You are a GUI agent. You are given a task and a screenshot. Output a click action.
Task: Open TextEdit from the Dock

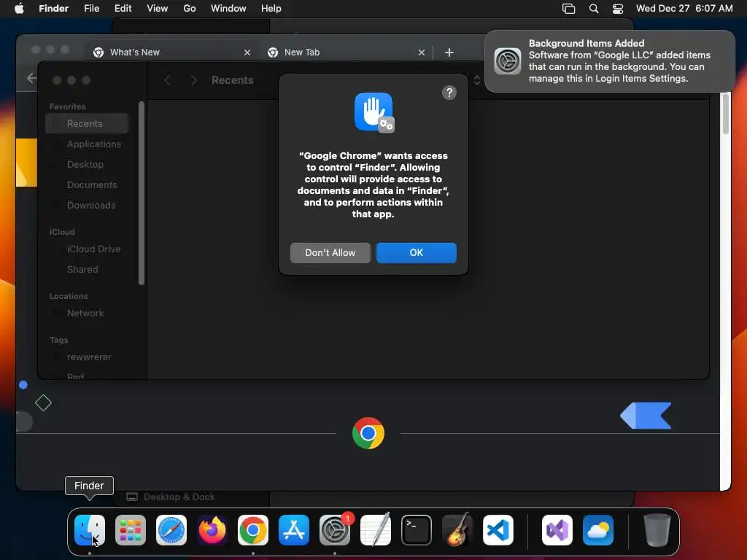click(376, 530)
